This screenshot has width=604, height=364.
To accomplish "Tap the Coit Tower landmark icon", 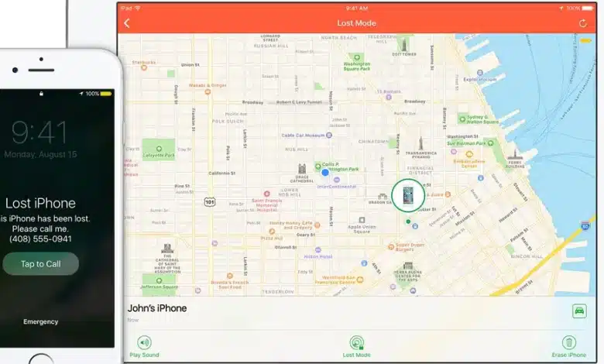I will (x=403, y=45).
